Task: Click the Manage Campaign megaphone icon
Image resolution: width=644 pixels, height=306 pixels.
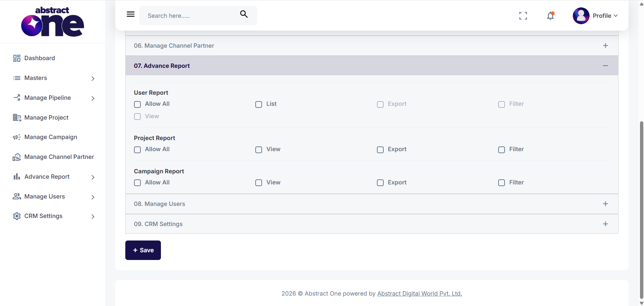Action: [17, 137]
